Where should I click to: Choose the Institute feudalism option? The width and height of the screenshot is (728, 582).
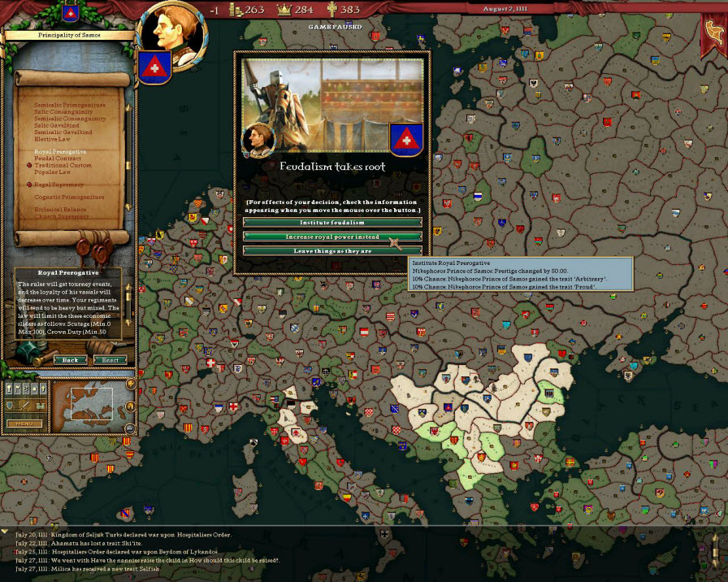click(x=331, y=222)
